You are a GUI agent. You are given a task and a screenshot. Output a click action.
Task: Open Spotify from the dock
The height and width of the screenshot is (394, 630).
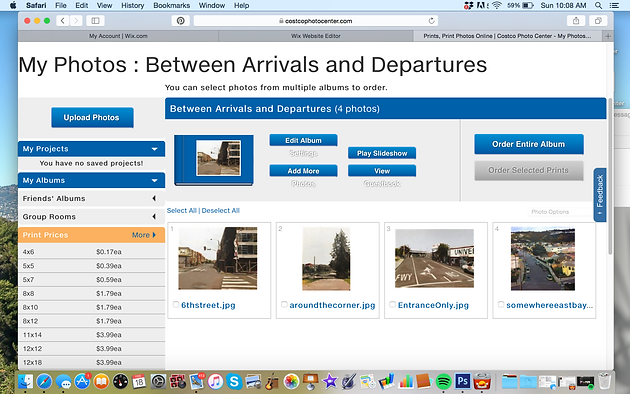[443, 381]
